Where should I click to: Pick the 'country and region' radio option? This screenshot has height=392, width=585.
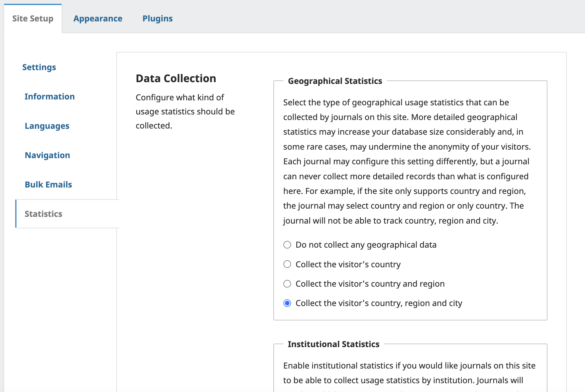287,284
